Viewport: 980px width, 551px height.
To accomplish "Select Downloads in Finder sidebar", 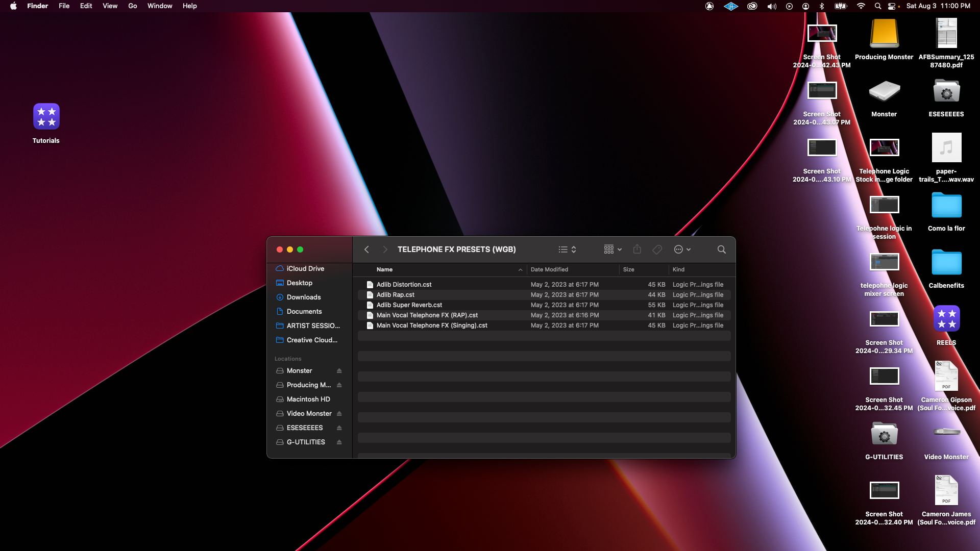I will click(303, 297).
